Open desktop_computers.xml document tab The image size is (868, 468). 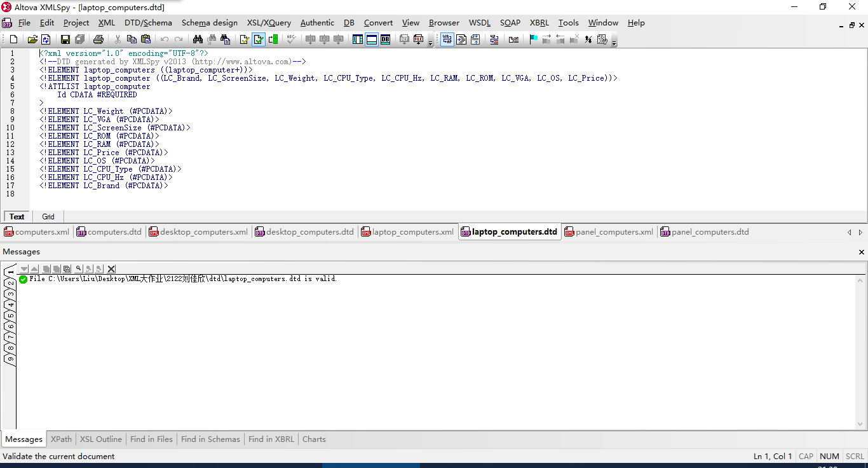199,232
